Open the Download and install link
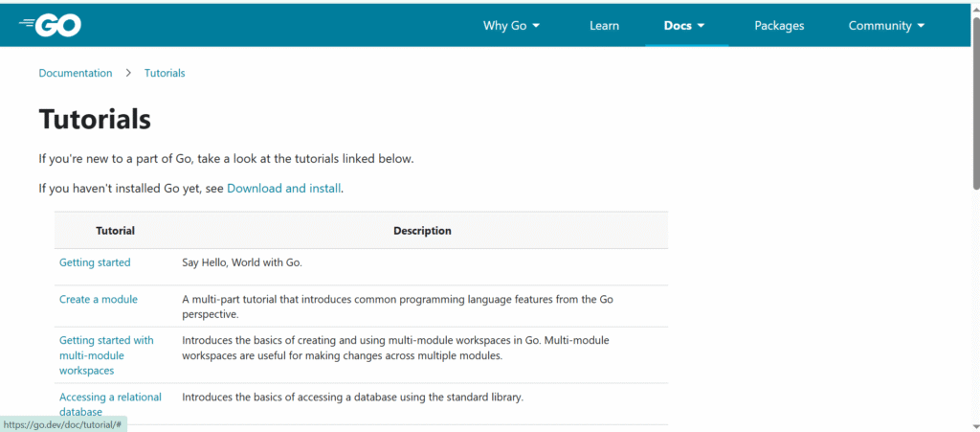 coord(283,188)
